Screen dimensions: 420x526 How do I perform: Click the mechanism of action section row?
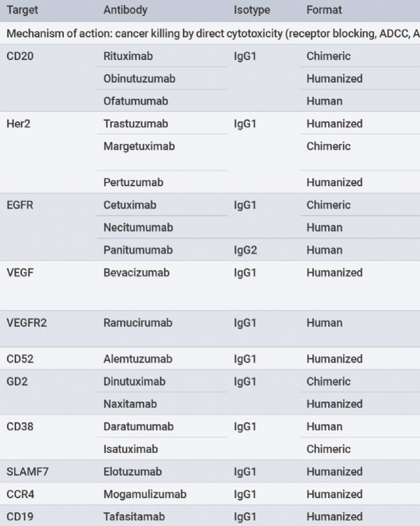[210, 34]
